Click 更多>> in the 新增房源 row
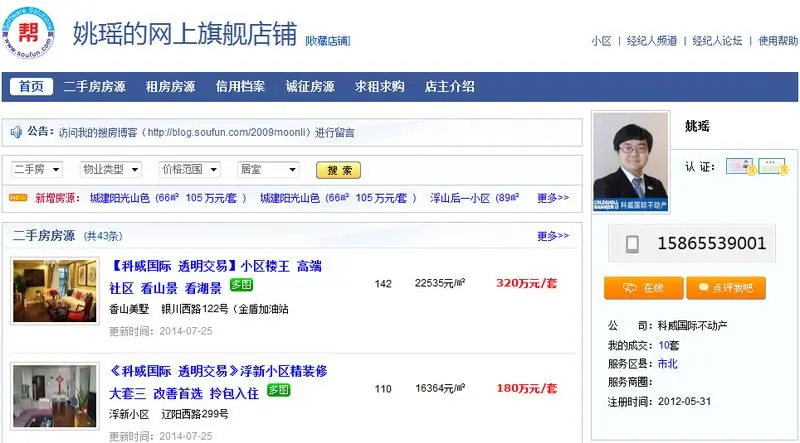 click(x=553, y=198)
